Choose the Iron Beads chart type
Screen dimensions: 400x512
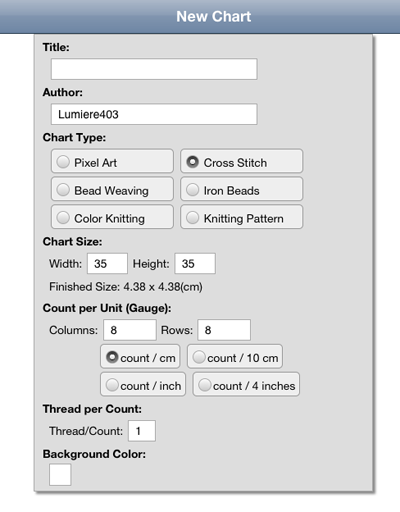[x=242, y=189]
